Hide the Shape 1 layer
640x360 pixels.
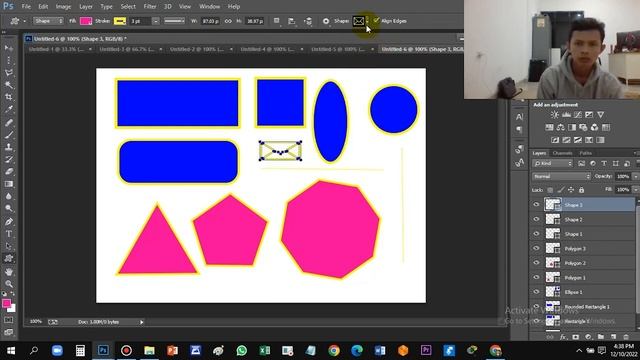(536, 234)
